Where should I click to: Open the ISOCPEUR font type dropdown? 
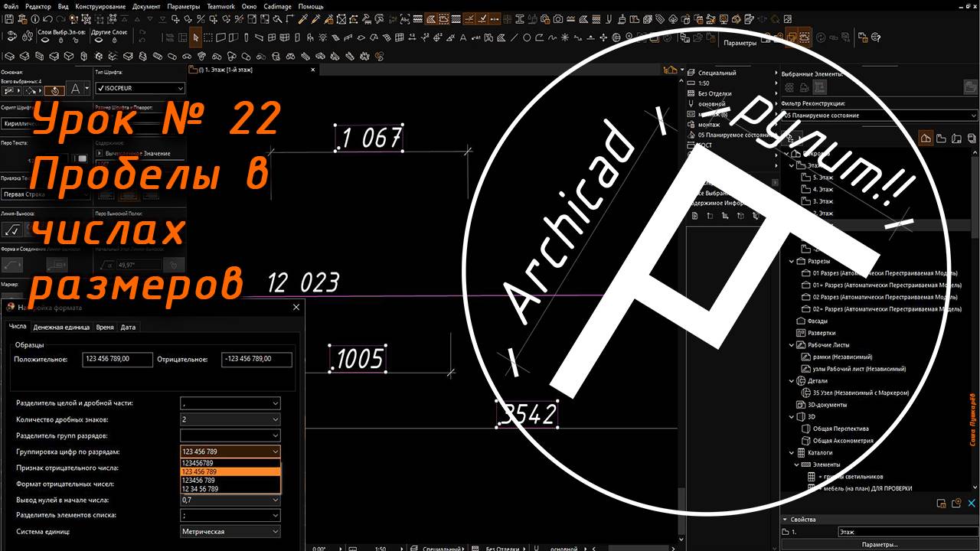pos(140,88)
